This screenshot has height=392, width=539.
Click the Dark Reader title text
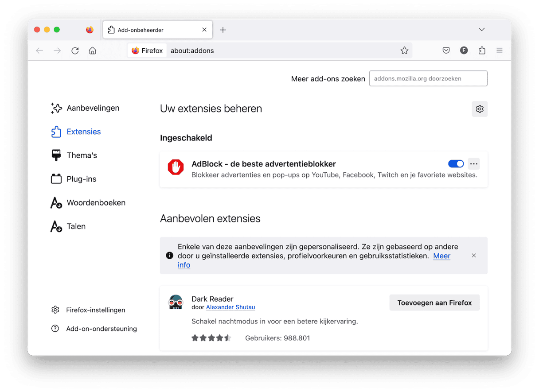coord(212,299)
